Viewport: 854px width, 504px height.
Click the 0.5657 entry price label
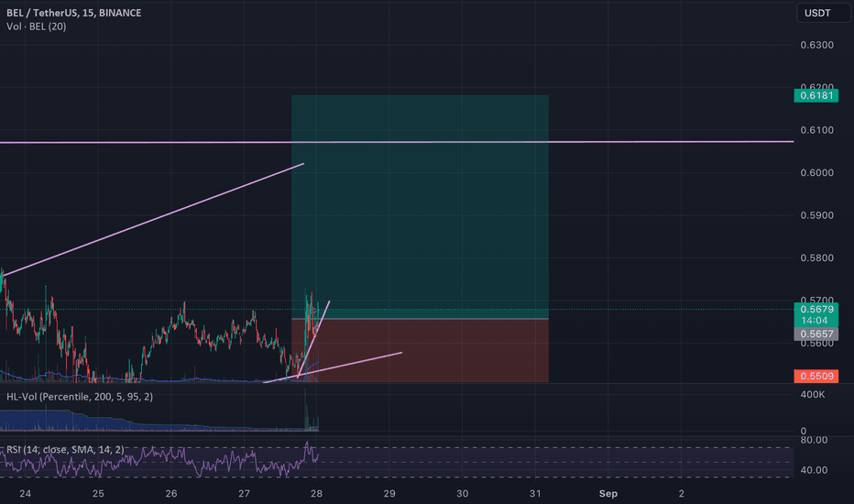coord(816,334)
